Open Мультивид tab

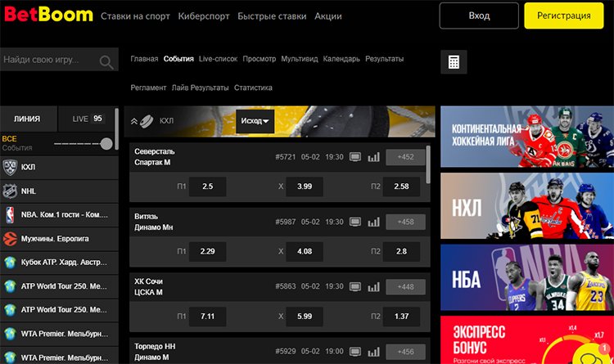300,59
